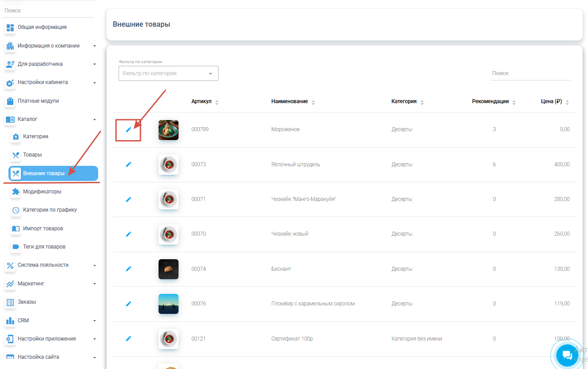This screenshot has width=588, height=369.
Task: Open the Категории menu item
Action: point(36,136)
